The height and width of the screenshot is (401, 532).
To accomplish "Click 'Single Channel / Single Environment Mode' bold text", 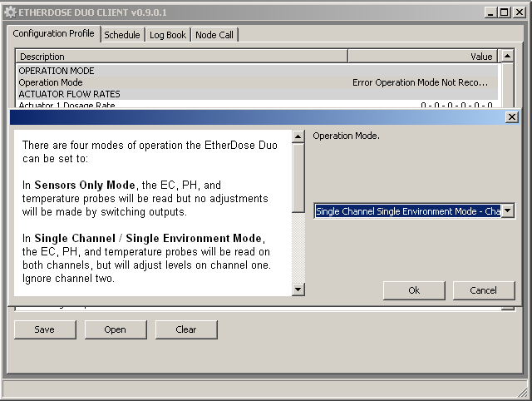I will coord(148,239).
